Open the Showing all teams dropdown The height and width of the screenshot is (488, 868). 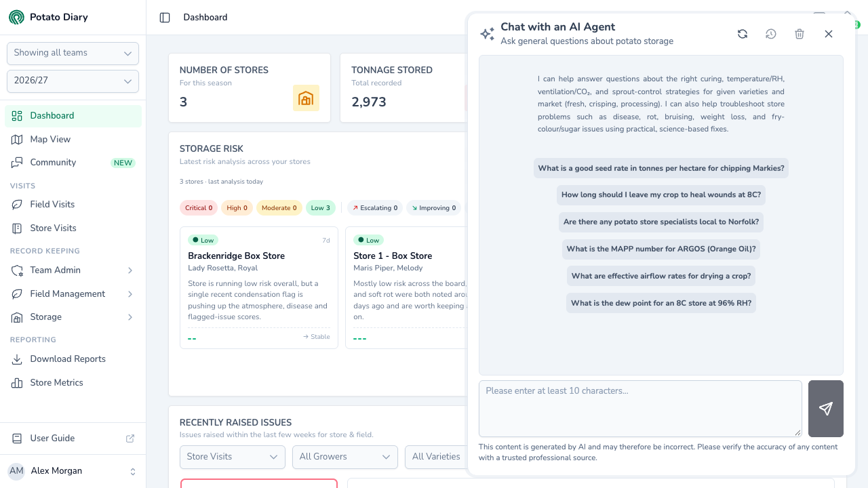tap(73, 54)
